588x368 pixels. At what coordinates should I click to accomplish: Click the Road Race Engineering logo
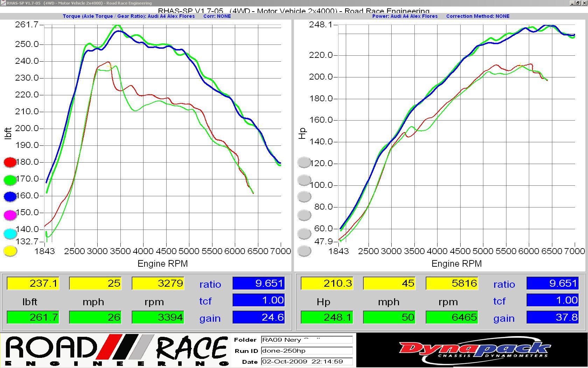(x=117, y=350)
